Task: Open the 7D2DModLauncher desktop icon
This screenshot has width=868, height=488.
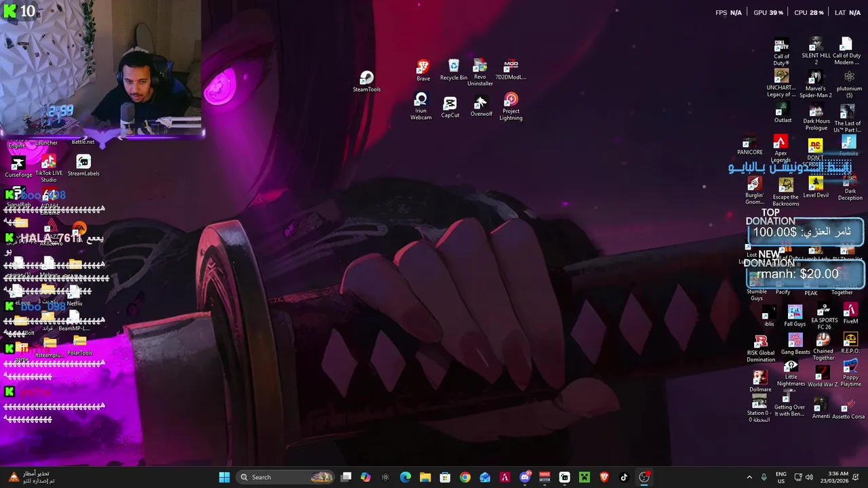Action: click(x=511, y=70)
